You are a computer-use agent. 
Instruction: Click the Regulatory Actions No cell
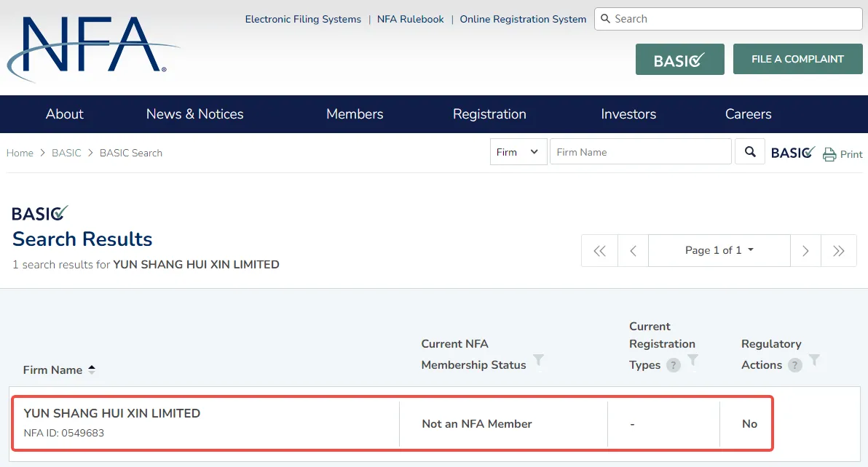point(749,424)
